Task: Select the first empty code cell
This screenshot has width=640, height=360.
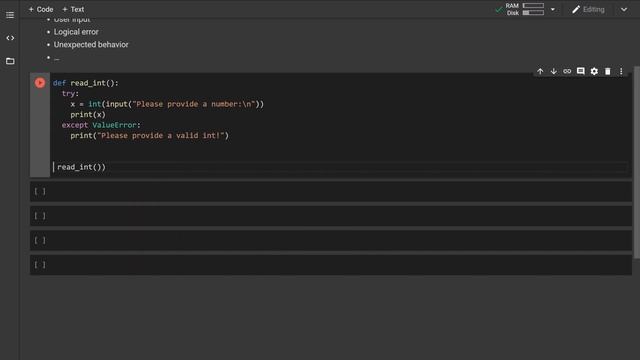Action: click(331, 191)
